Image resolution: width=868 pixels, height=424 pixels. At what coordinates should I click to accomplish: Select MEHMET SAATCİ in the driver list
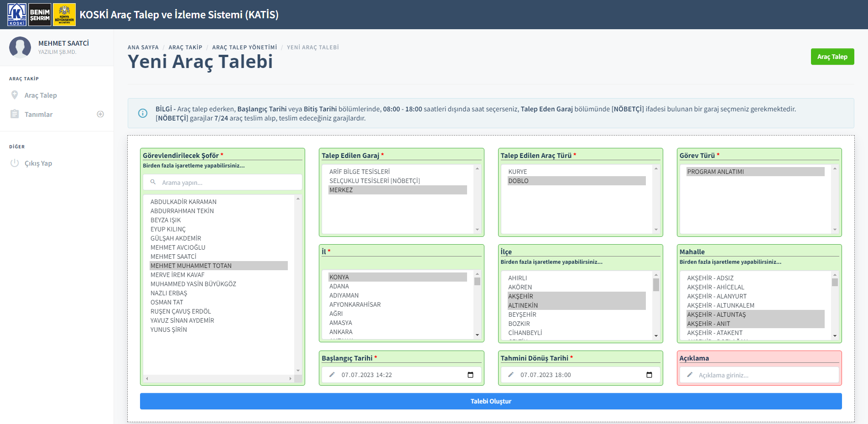coord(173,256)
